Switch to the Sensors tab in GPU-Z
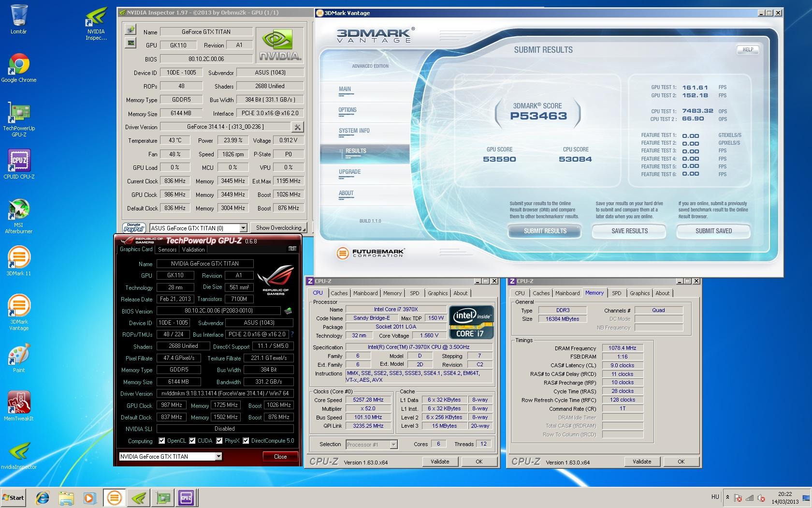 click(x=167, y=250)
